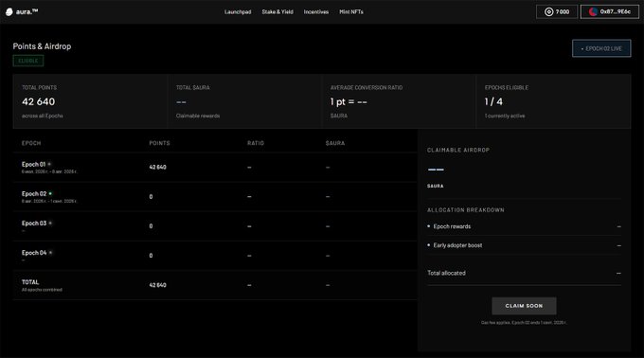
Task: Click the aura logo icon
Action: point(9,12)
